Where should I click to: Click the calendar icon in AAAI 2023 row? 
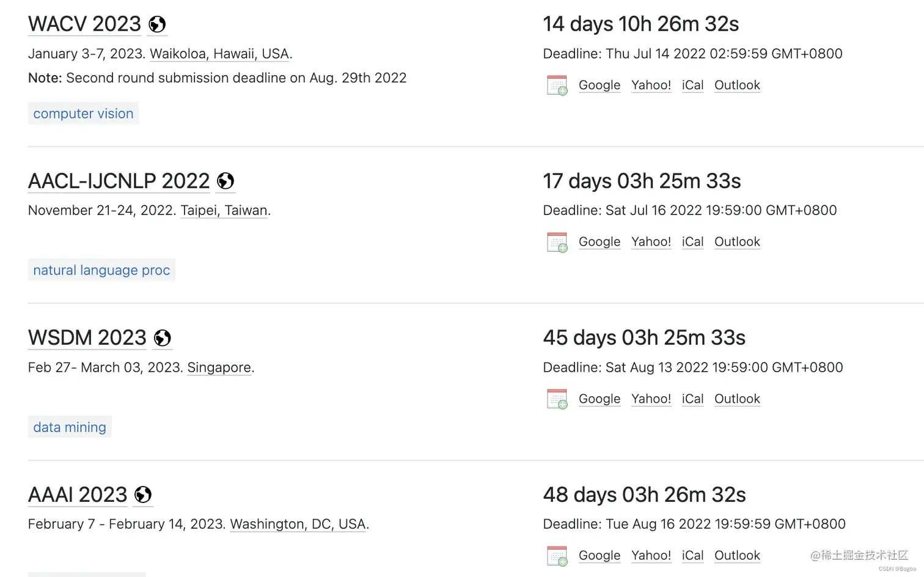[x=557, y=556]
